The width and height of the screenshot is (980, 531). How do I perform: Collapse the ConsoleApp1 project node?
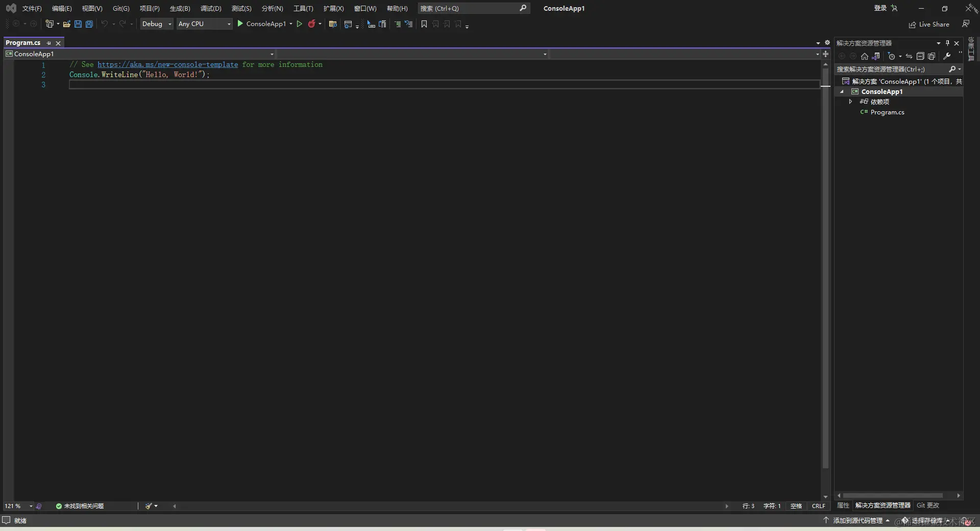coord(842,92)
